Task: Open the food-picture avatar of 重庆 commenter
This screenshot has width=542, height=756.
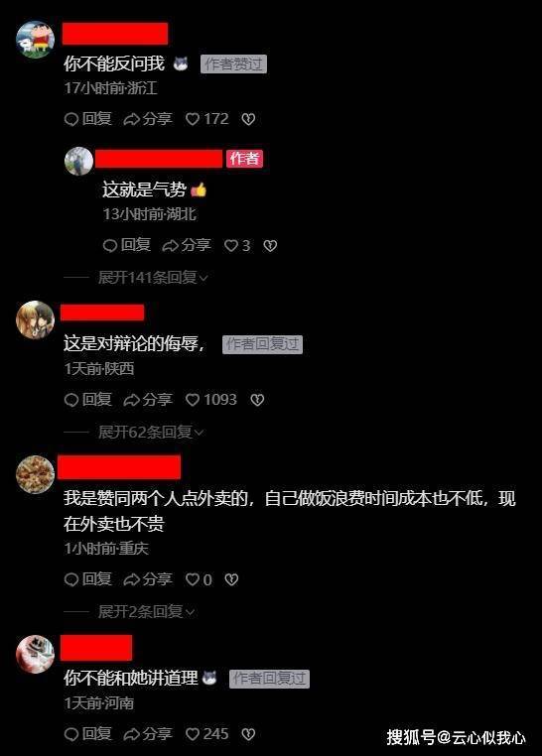Action: point(35,474)
